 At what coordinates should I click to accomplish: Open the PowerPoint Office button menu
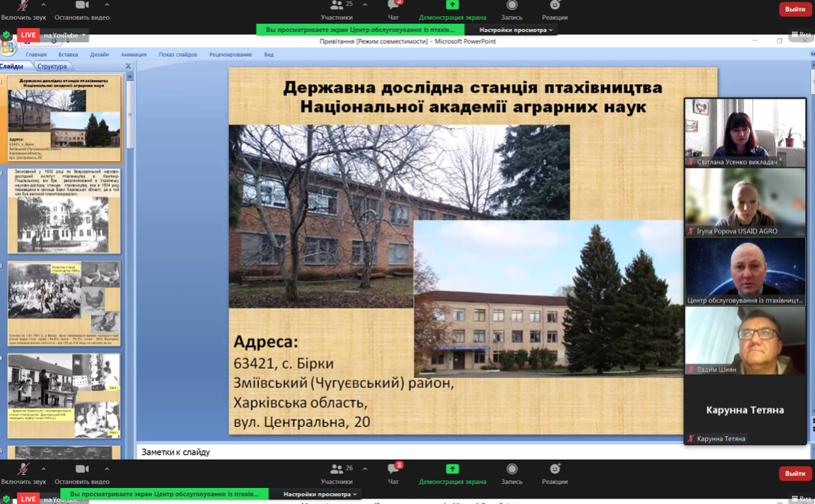coord(8,48)
